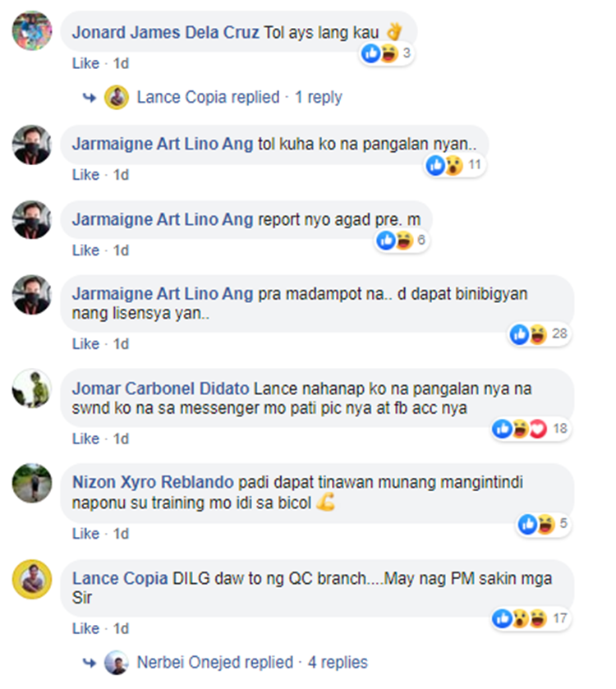Open Jomar Carbonel Didato's avatar

(32, 388)
